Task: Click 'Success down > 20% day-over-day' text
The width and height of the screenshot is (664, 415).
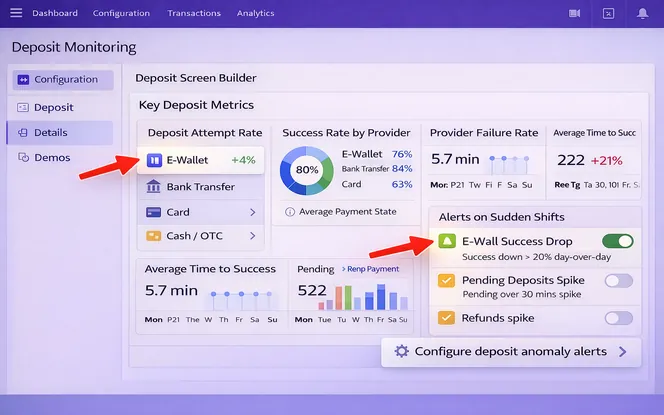Action: click(537, 257)
